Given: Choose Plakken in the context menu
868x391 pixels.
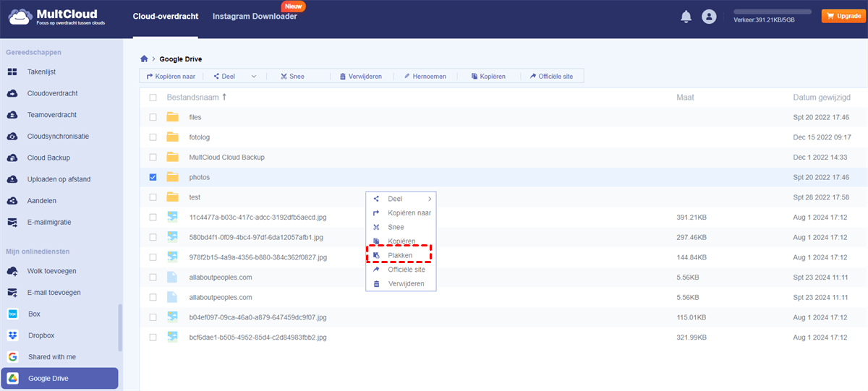Looking at the screenshot, I should [x=400, y=255].
